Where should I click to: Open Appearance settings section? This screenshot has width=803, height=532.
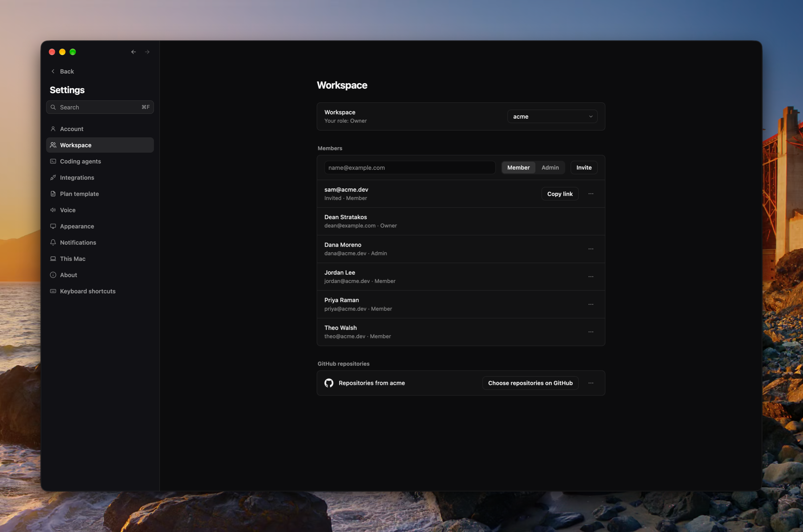[x=100, y=226]
